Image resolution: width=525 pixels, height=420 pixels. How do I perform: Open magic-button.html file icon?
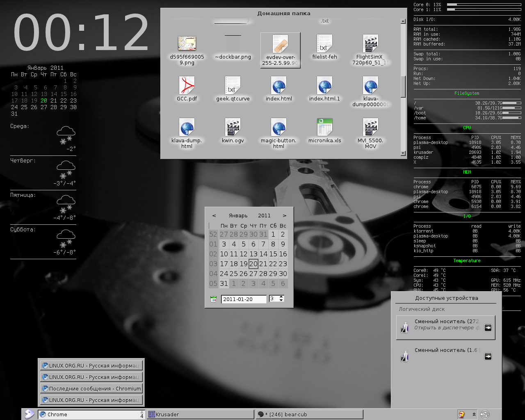tap(279, 127)
